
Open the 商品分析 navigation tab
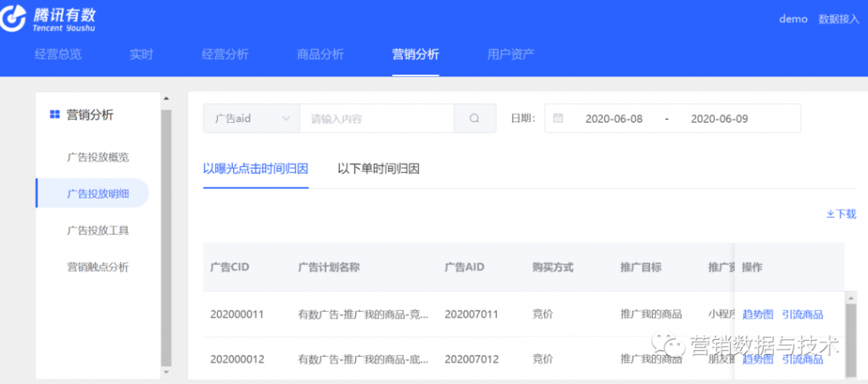pyautogui.click(x=320, y=54)
